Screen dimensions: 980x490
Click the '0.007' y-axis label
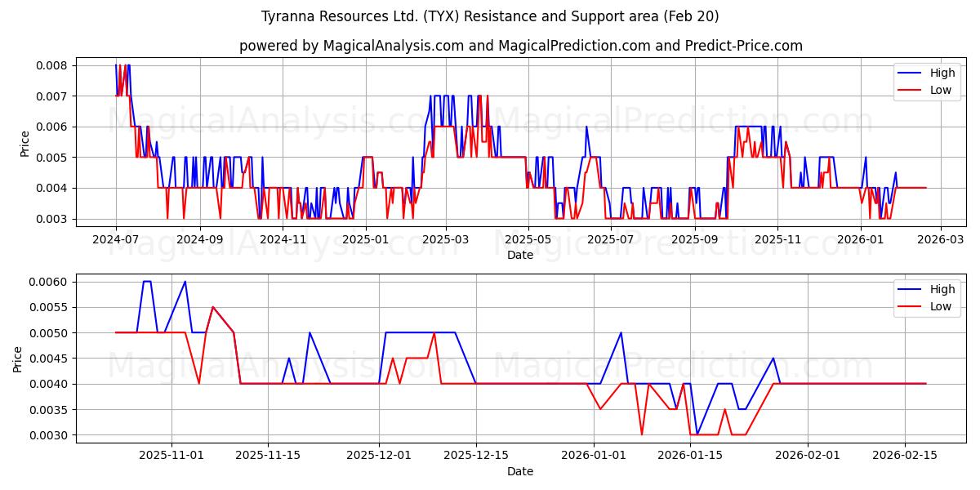(x=53, y=96)
